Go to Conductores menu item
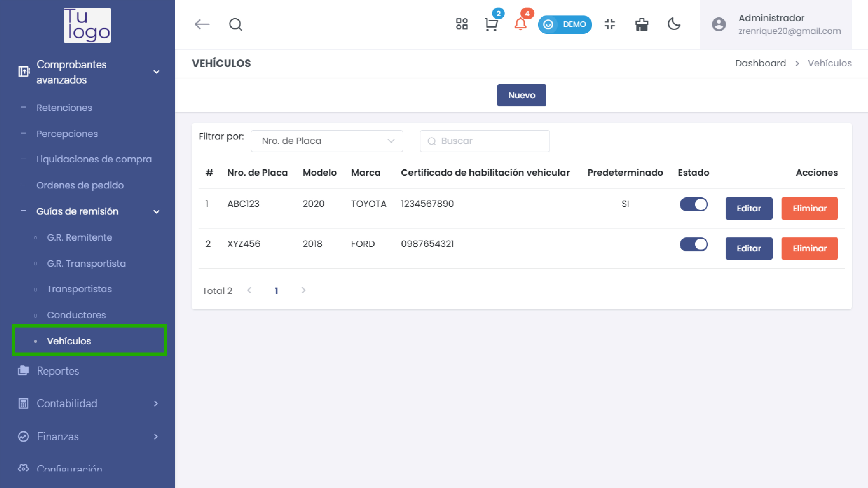Screen dimensions: 868x488 click(x=77, y=315)
